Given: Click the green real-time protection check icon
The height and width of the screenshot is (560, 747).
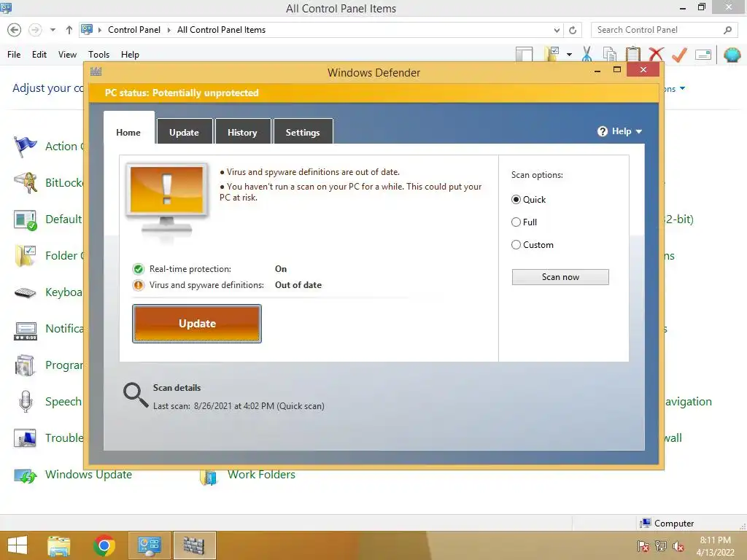Looking at the screenshot, I should pyautogui.click(x=138, y=269).
